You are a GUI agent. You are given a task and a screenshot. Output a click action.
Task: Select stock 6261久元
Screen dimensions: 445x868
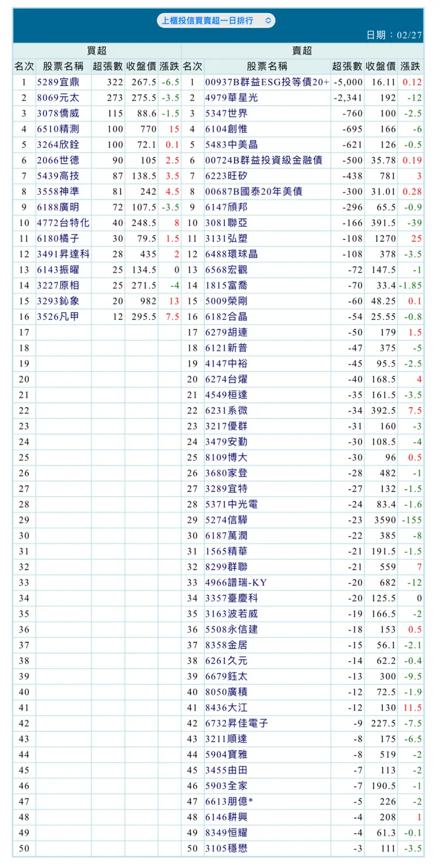tap(226, 660)
